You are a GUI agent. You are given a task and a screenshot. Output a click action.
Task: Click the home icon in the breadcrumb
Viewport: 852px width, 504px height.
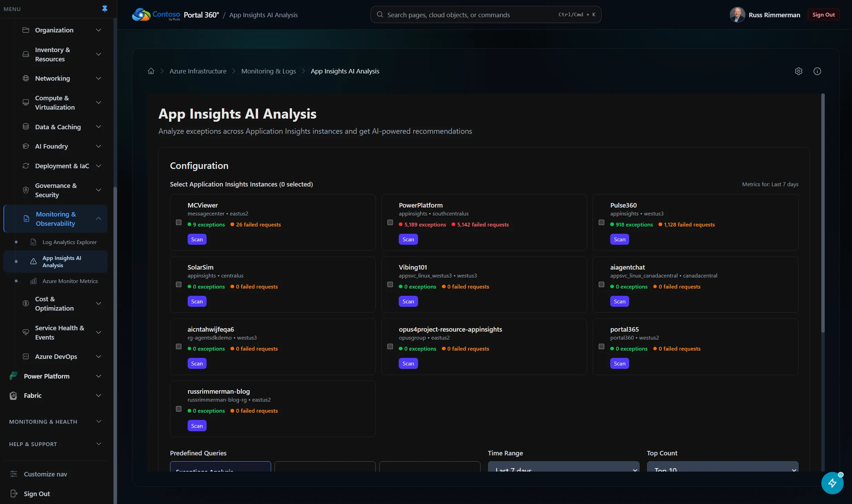pyautogui.click(x=151, y=71)
